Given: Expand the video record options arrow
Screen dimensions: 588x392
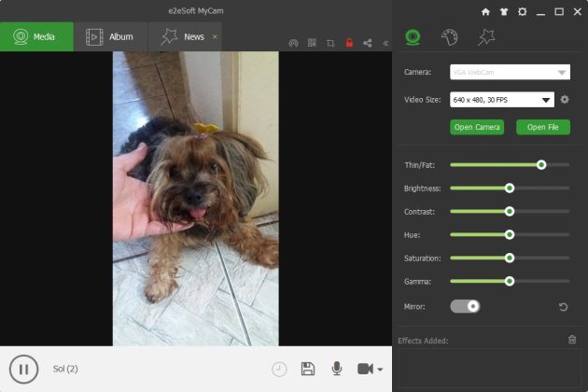Looking at the screenshot, I should (x=380, y=370).
